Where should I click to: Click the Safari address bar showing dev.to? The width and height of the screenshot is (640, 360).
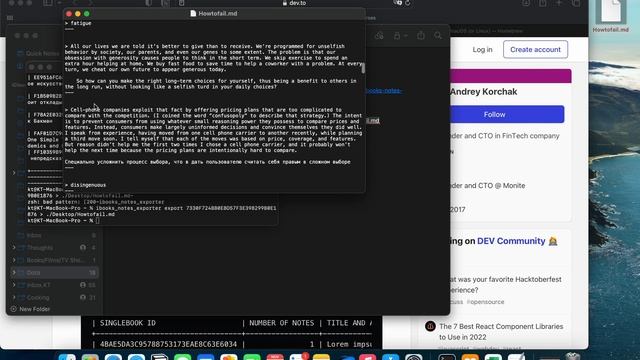coord(294,3)
